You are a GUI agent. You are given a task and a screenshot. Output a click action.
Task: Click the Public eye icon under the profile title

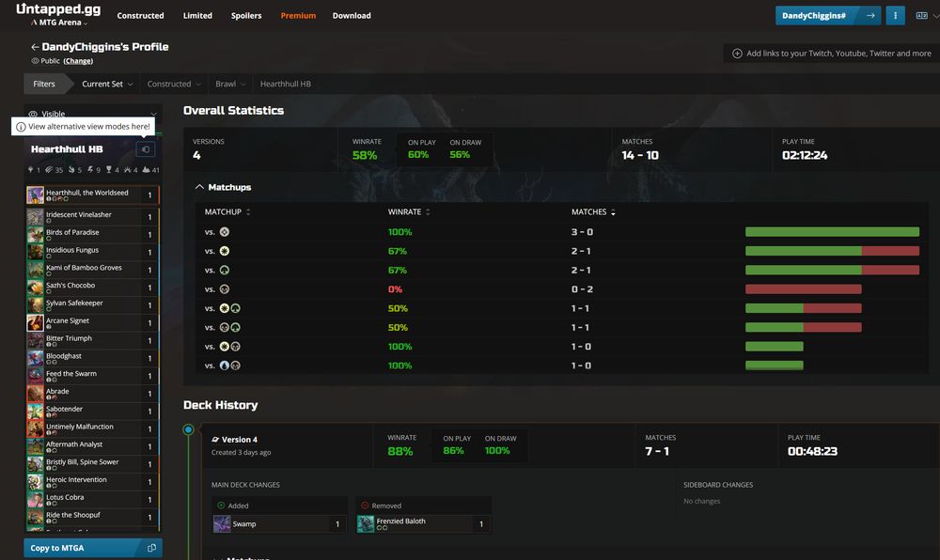pyautogui.click(x=35, y=60)
